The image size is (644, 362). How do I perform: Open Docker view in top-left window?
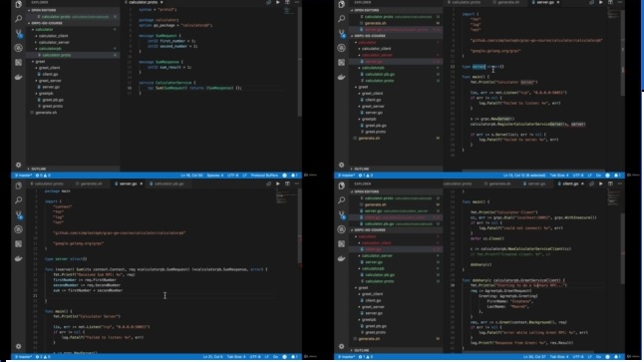19,77
